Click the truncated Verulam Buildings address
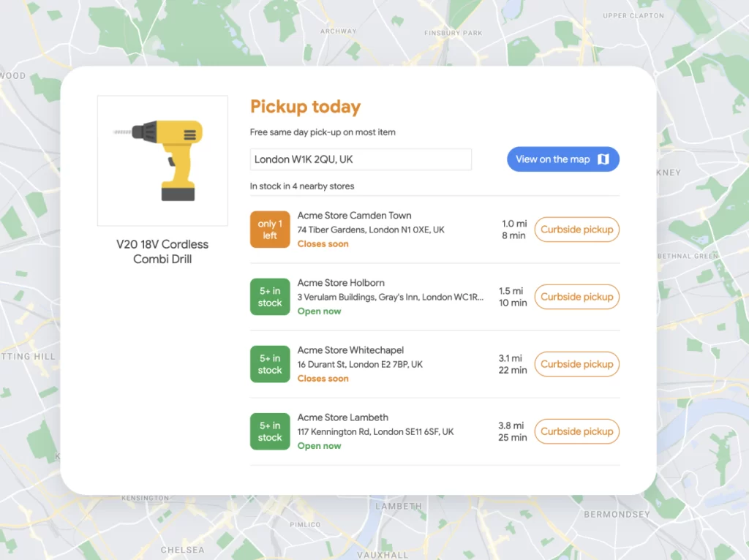 391,297
